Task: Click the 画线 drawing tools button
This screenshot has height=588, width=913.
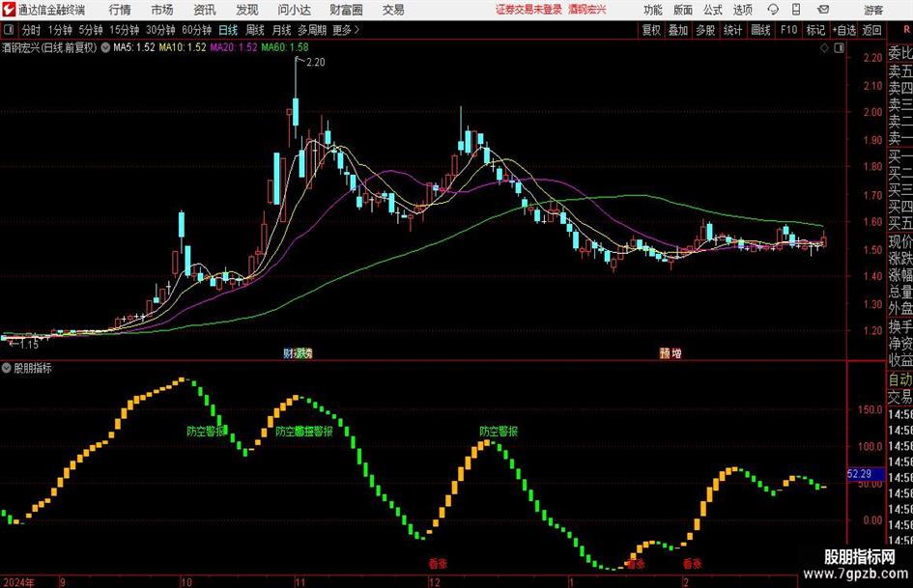Action: [x=760, y=30]
